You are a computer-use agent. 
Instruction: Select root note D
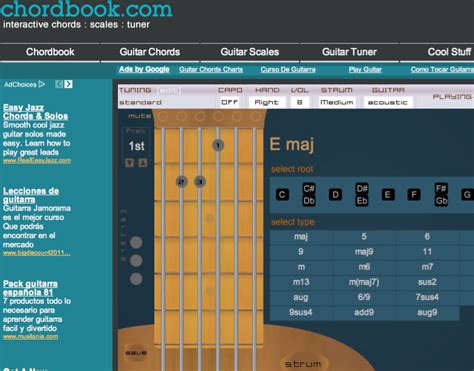click(335, 195)
